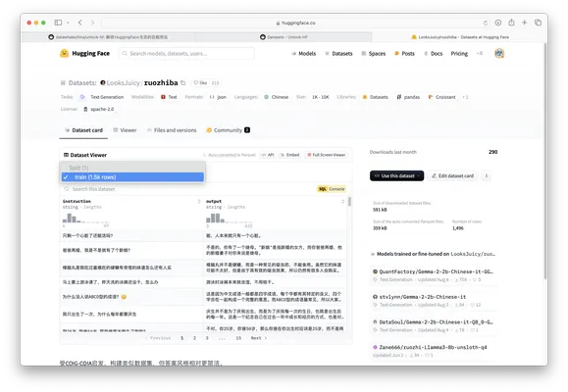Go to page 2 of the dataset
The height and width of the screenshot is (392, 568).
click(194, 338)
